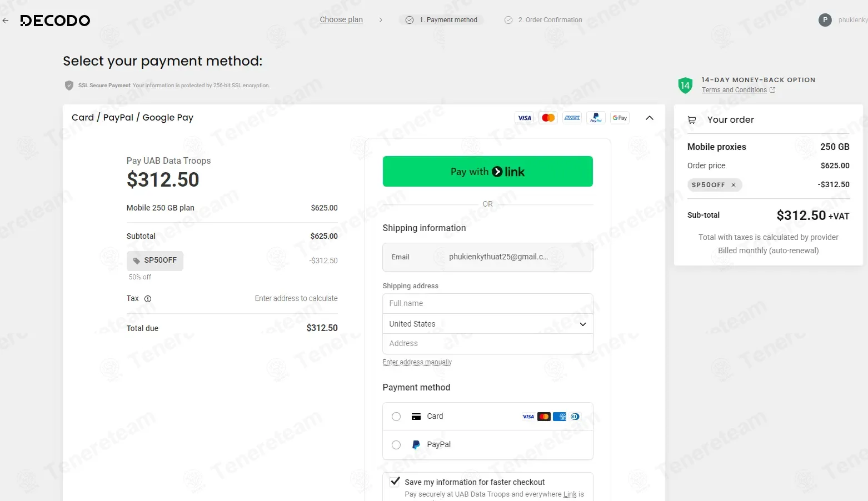This screenshot has height=501, width=868.
Task: Select step 1. Payment method
Action: click(x=441, y=20)
